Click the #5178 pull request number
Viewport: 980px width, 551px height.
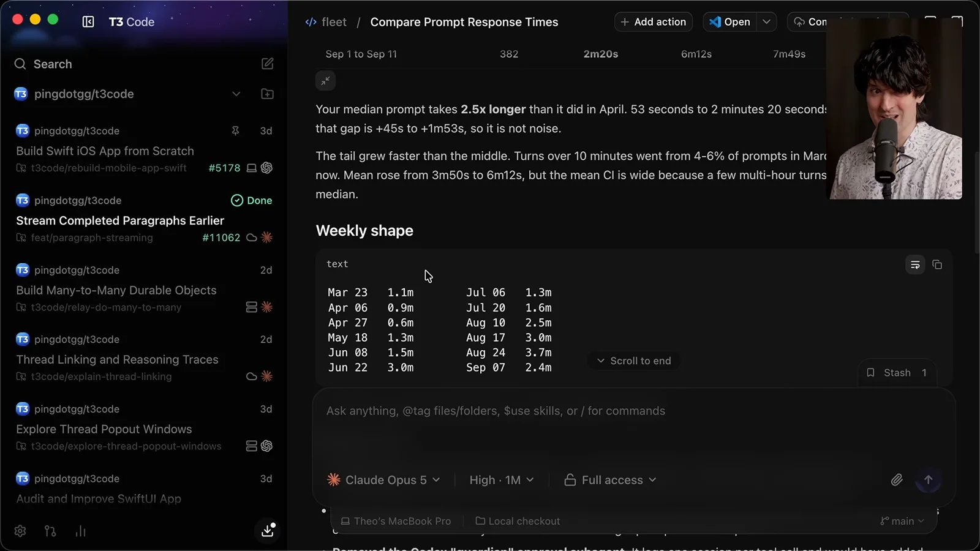pos(224,168)
